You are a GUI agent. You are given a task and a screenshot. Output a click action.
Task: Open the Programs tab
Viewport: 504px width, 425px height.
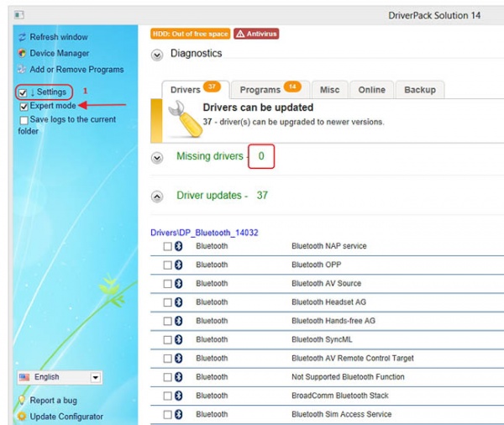click(270, 90)
